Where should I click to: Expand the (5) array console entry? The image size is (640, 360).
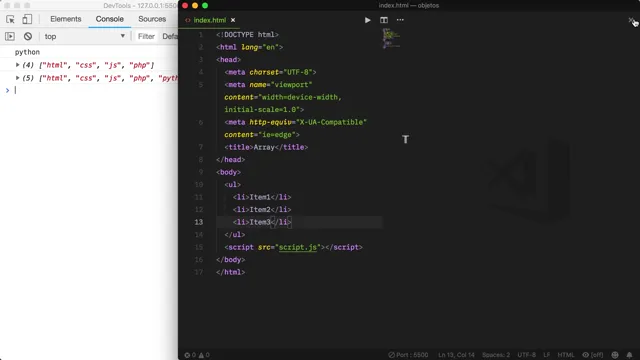click(18, 78)
